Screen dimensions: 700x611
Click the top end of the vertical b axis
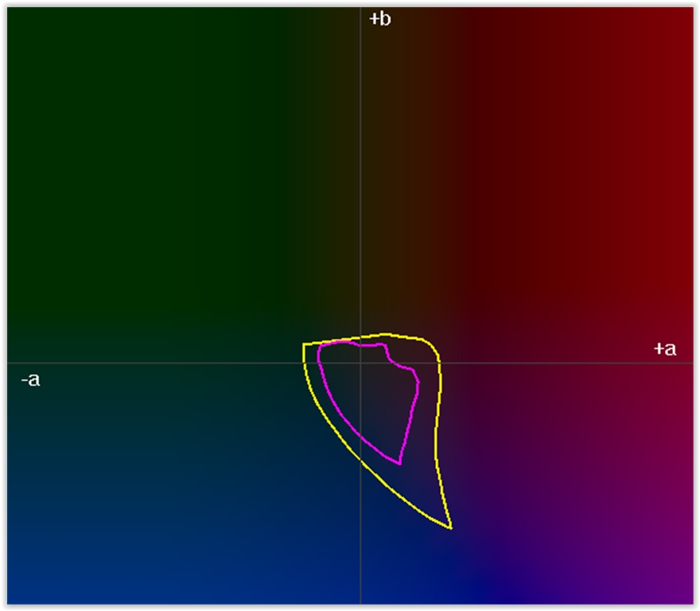(x=360, y=10)
